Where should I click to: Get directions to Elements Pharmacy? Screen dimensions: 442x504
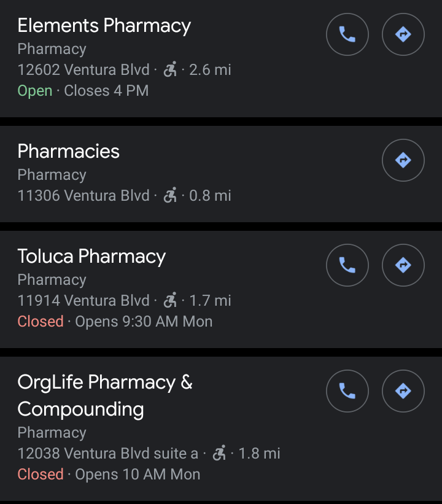[403, 34]
